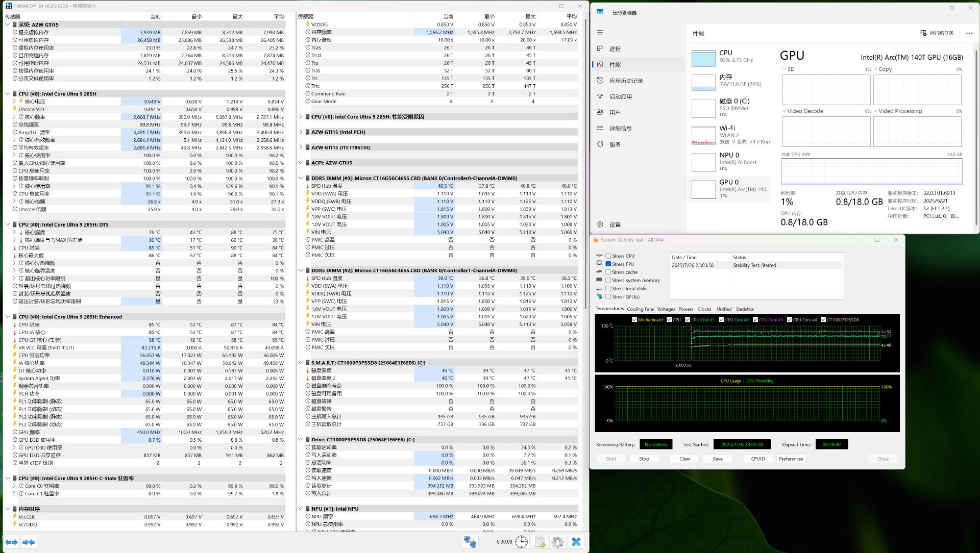Click the HWiNFO remote network connection icon
This screenshot has width=980, height=553.
tap(470, 542)
